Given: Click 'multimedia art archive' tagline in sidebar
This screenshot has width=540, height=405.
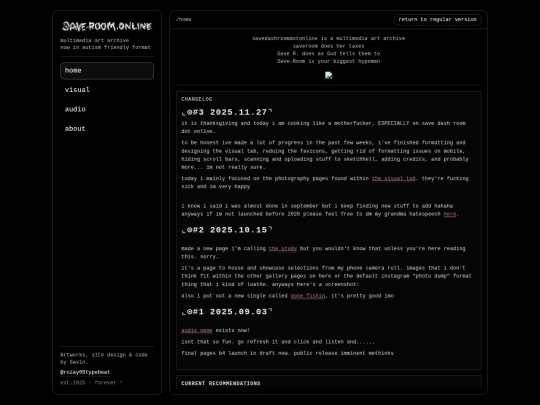Looking at the screenshot, I should coord(94,40).
